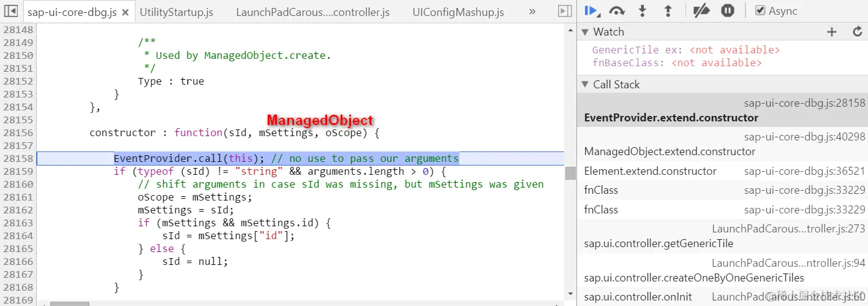This screenshot has height=306, width=868.
Task: Resume script execution
Action: [x=591, y=10]
